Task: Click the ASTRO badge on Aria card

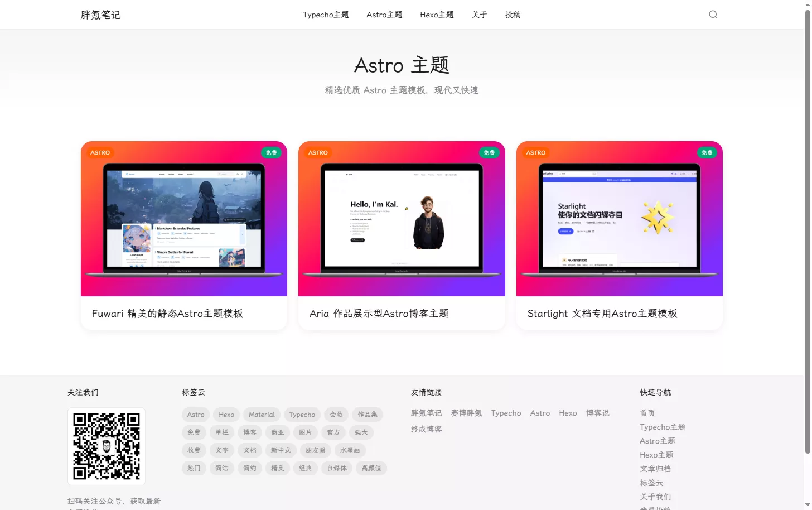Action: pyautogui.click(x=318, y=152)
